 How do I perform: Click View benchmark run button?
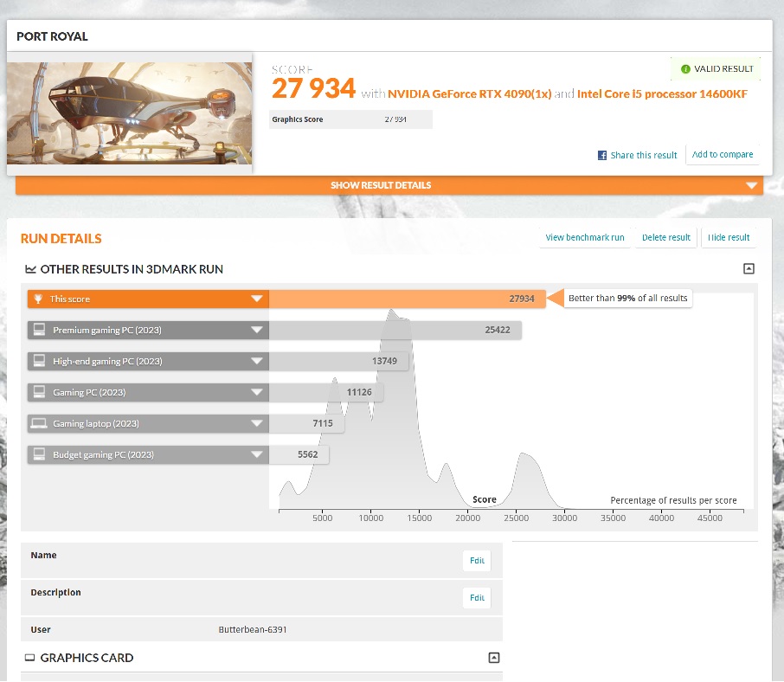585,238
